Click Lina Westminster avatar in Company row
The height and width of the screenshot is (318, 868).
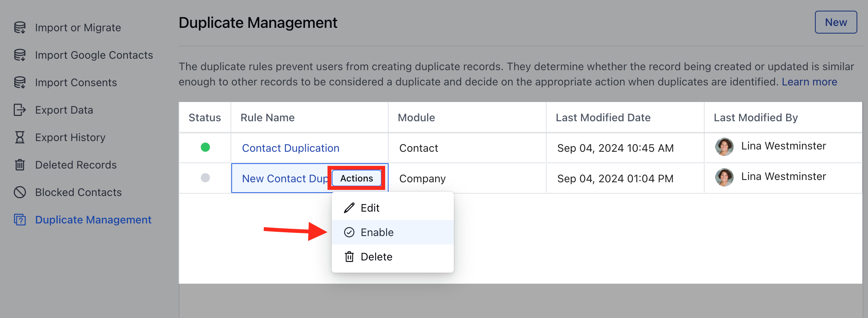coord(724,177)
